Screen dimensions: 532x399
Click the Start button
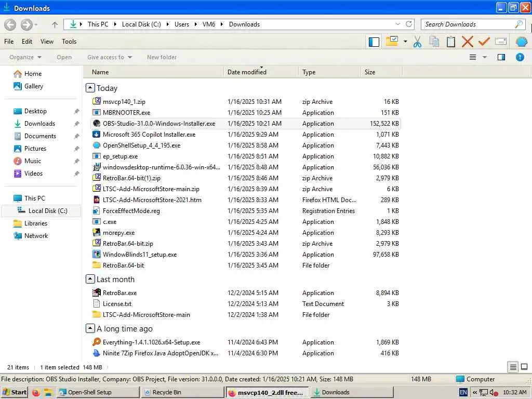coord(14,392)
